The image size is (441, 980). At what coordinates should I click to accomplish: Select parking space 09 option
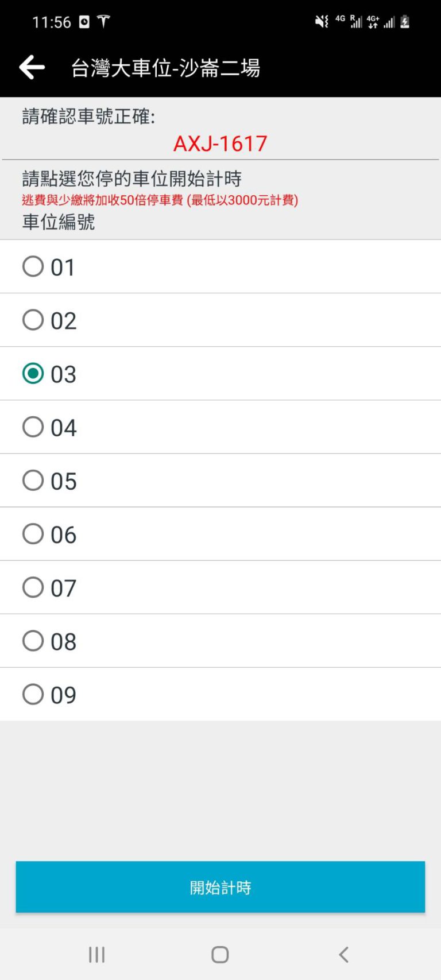[220, 694]
